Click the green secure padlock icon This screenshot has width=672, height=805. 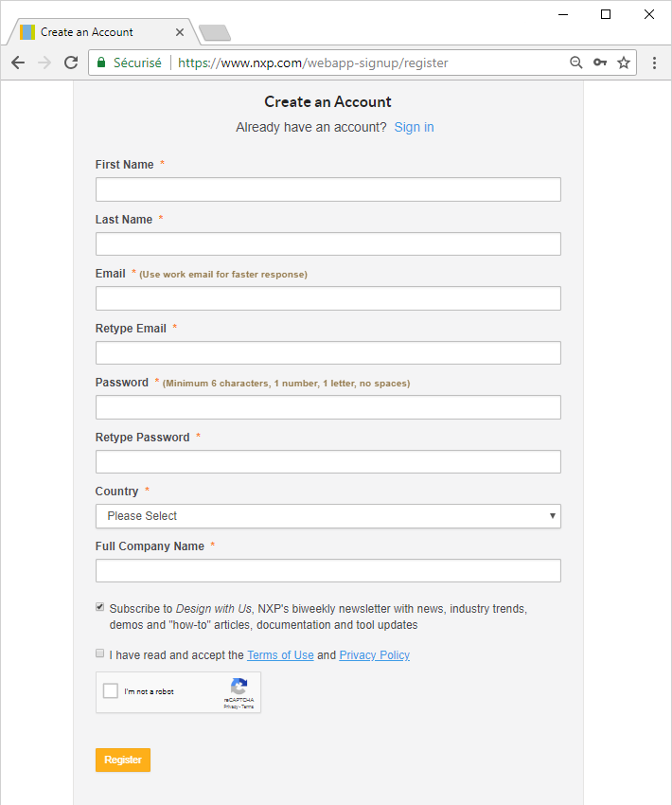point(101,63)
